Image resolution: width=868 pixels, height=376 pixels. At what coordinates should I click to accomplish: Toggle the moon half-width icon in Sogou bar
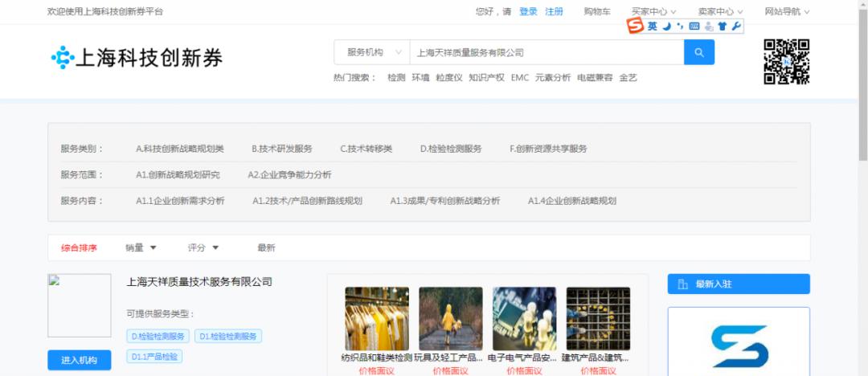click(668, 26)
